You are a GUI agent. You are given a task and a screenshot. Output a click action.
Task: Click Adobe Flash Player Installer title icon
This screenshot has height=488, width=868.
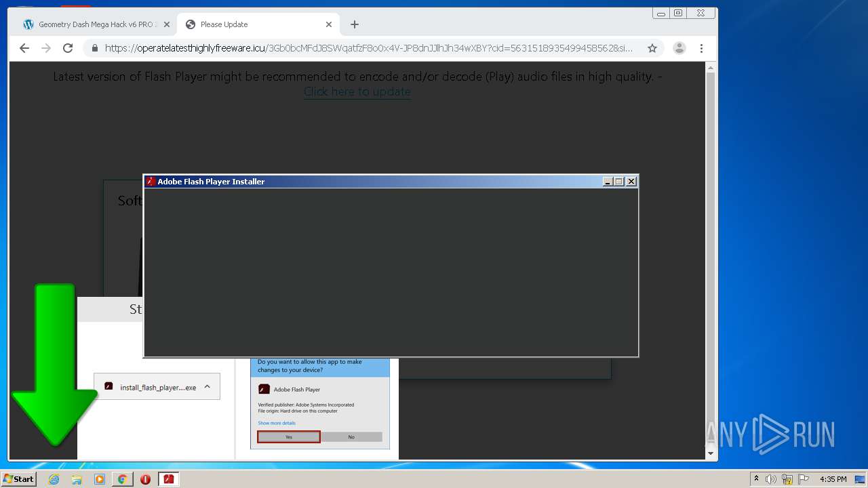151,182
